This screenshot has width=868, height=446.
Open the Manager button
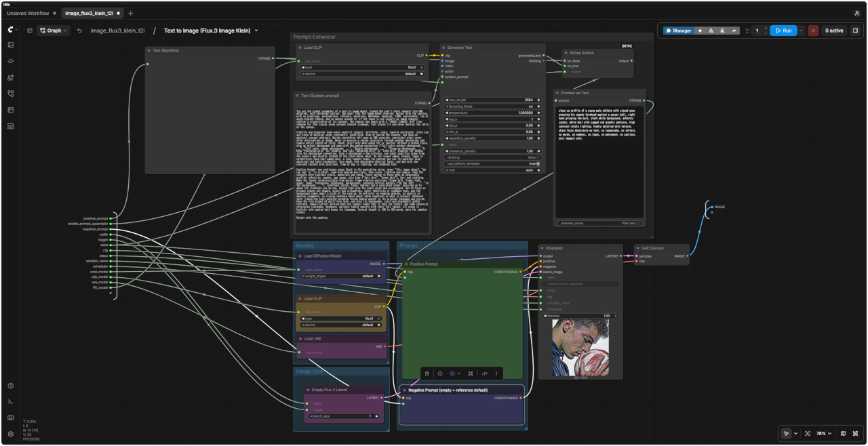click(x=678, y=31)
